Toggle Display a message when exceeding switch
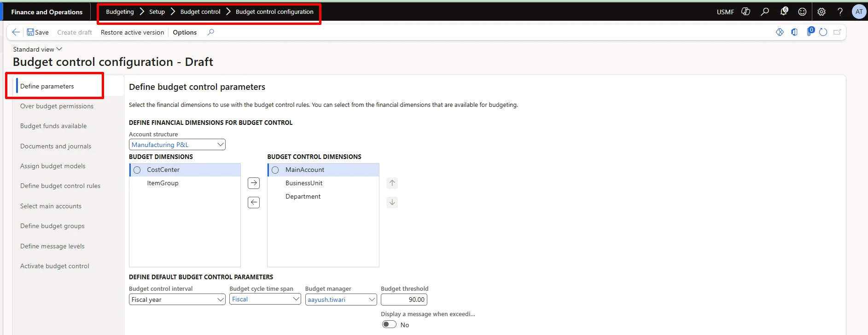Image resolution: width=868 pixels, height=335 pixels. click(389, 324)
